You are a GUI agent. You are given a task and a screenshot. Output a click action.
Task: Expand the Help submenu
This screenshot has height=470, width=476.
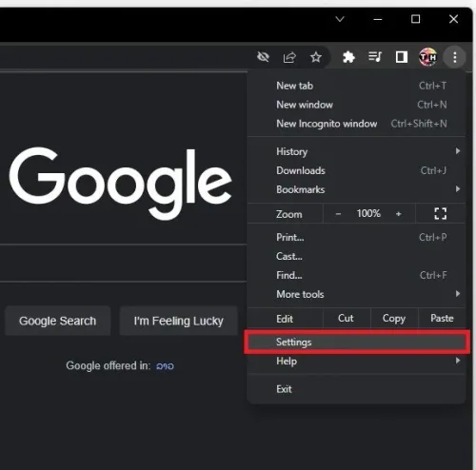click(356, 361)
